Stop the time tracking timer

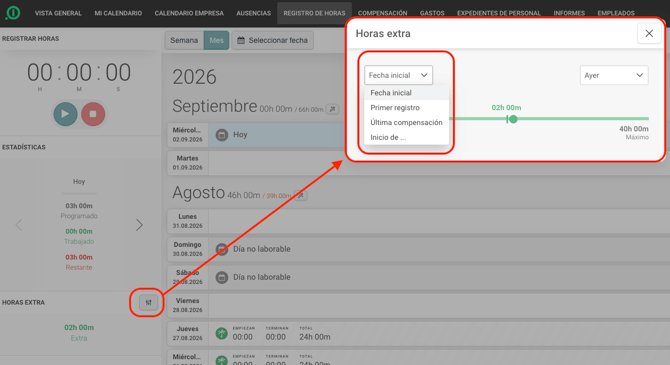click(93, 114)
